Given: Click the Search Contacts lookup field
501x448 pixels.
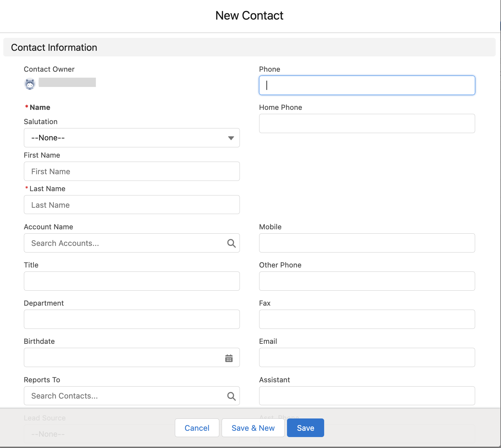Looking at the screenshot, I should [132, 396].
